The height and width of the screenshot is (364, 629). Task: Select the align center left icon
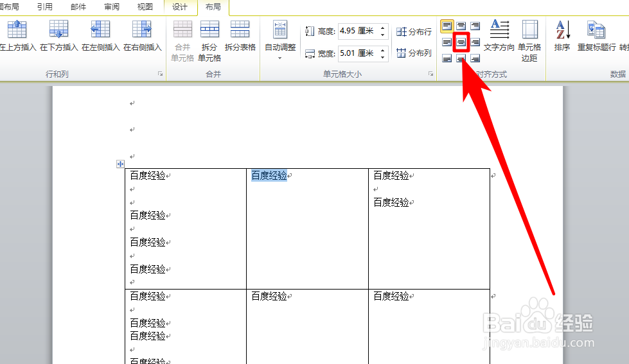447,42
